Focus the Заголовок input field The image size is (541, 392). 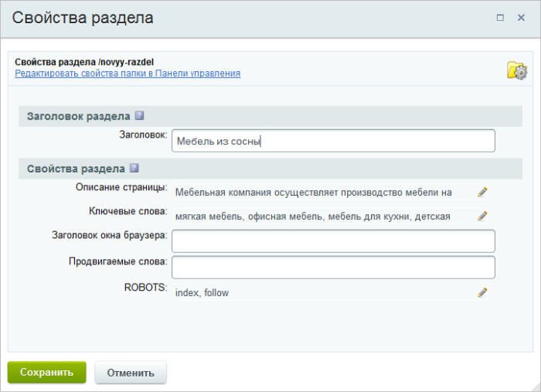point(333,141)
